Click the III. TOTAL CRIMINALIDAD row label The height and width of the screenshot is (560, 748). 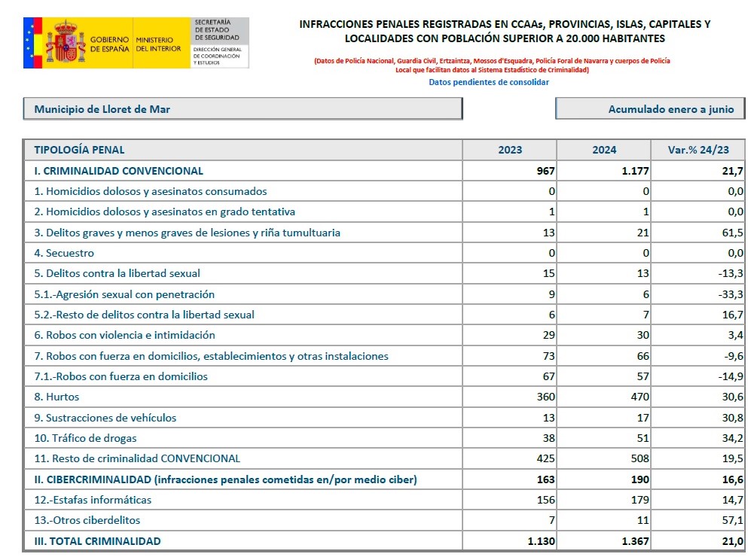coord(97,541)
